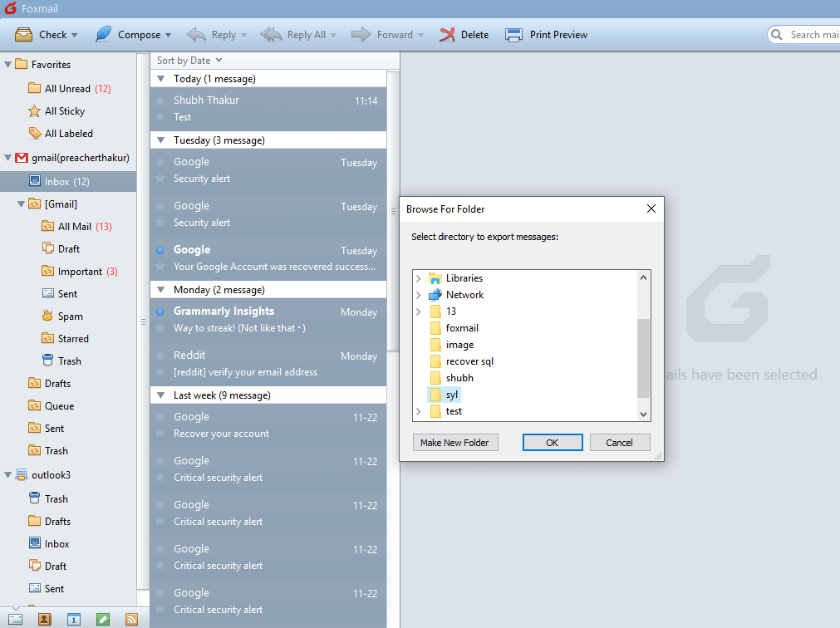The height and width of the screenshot is (628, 840).
Task: Toggle the unread dot on the Grammarly Insights message
Action: click(x=160, y=312)
